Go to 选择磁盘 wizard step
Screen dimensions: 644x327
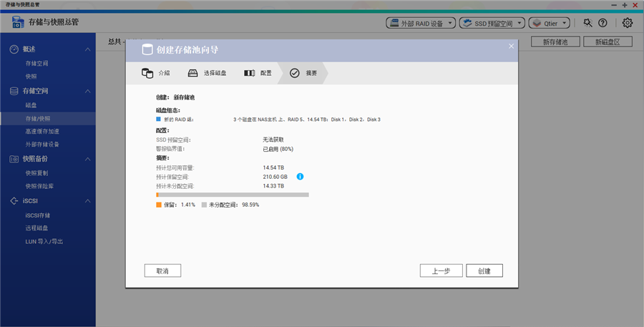[208, 73]
